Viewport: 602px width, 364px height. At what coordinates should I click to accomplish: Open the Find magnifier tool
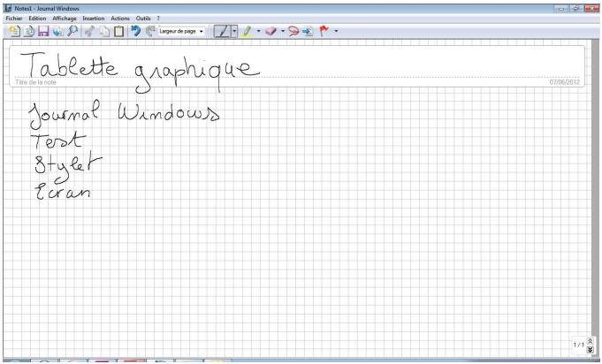point(72,31)
